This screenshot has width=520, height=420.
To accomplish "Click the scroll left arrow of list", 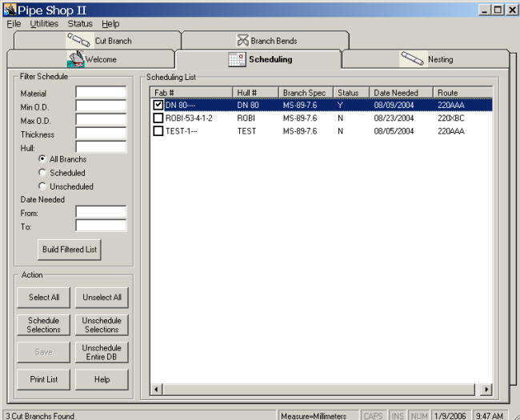I will 157,389.
